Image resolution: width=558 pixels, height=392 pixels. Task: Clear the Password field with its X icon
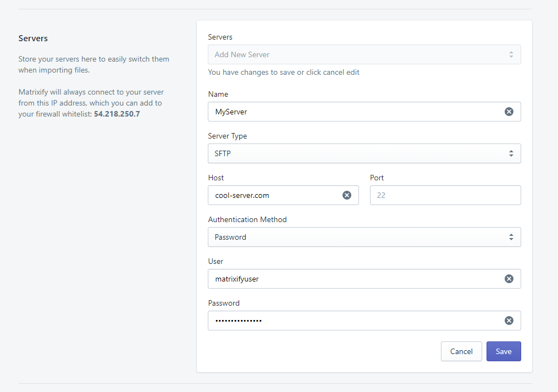click(x=509, y=321)
